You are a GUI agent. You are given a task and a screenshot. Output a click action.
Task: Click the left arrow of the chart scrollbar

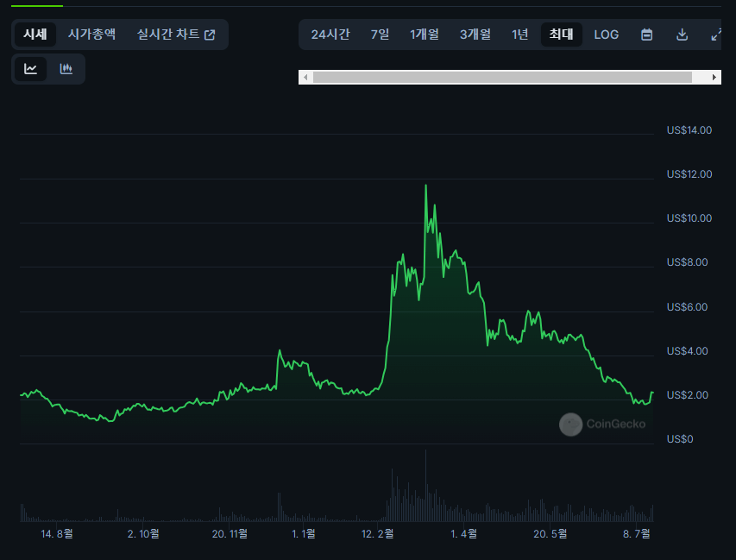tap(305, 77)
